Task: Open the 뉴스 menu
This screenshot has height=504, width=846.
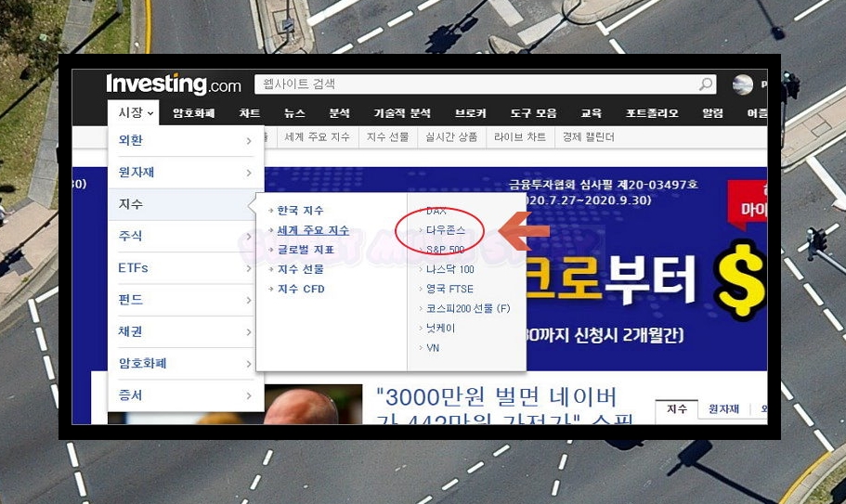Action: (x=294, y=113)
